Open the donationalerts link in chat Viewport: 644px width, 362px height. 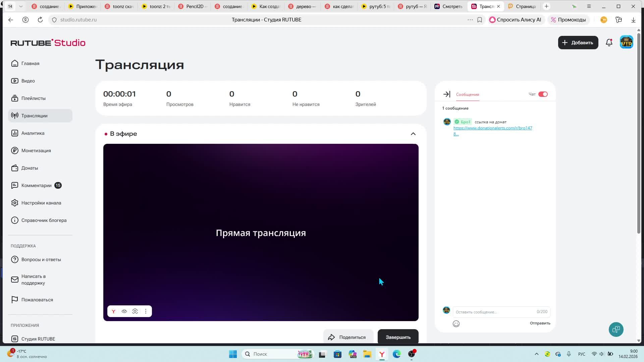click(492, 128)
